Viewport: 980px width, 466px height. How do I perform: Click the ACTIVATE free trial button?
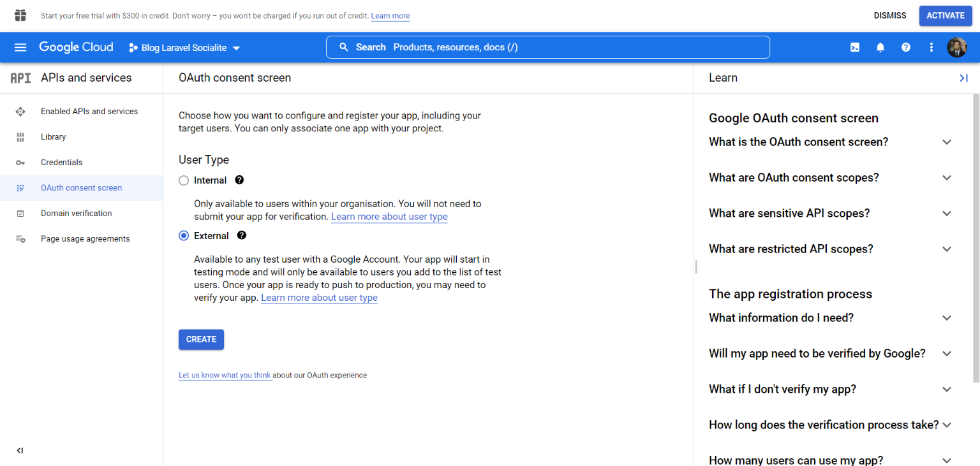[946, 16]
